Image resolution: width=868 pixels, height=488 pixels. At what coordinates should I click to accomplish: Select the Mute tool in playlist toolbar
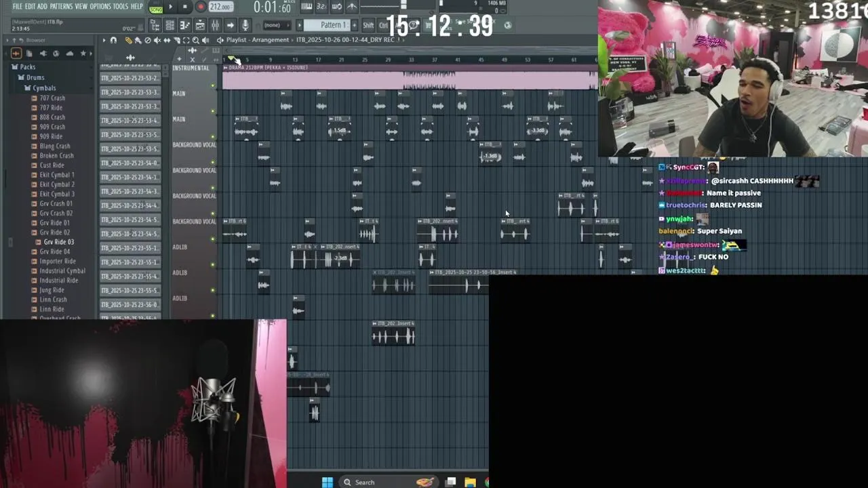click(157, 40)
